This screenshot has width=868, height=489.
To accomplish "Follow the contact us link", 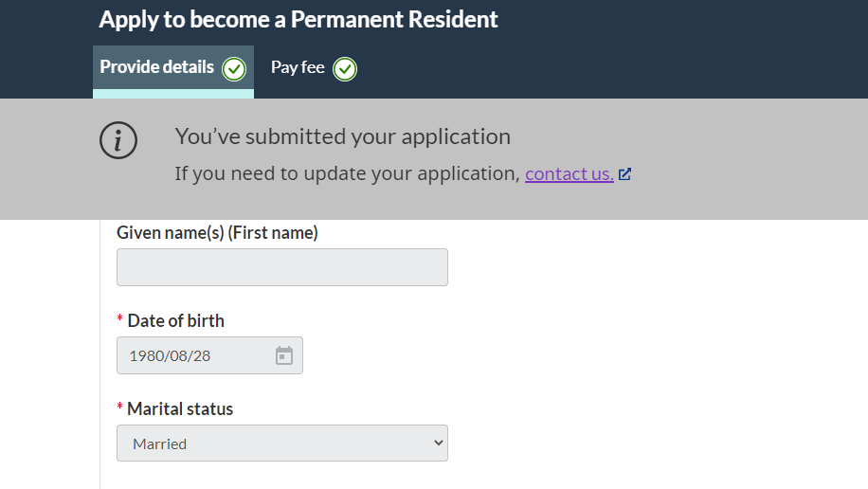I will point(569,174).
